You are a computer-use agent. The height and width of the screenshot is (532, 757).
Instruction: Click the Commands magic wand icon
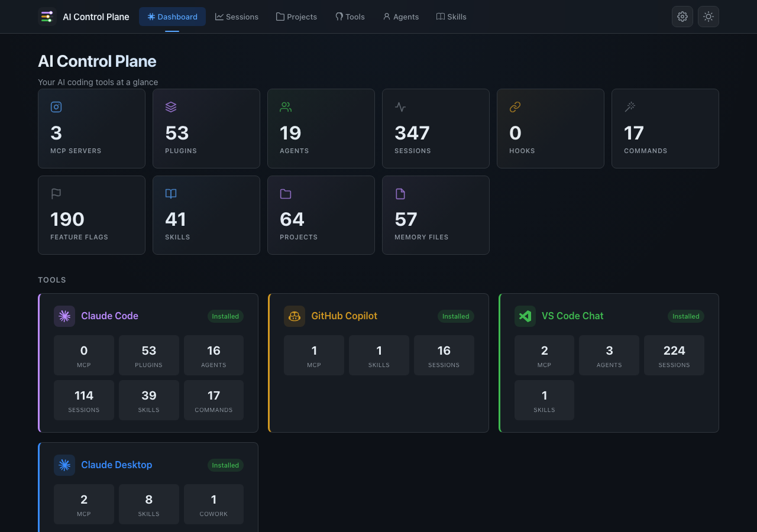(630, 107)
